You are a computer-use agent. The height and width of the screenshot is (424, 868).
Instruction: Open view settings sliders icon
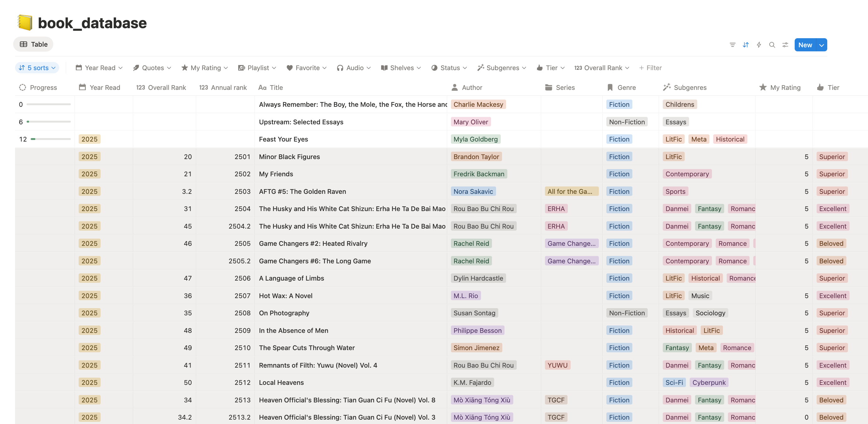785,45
